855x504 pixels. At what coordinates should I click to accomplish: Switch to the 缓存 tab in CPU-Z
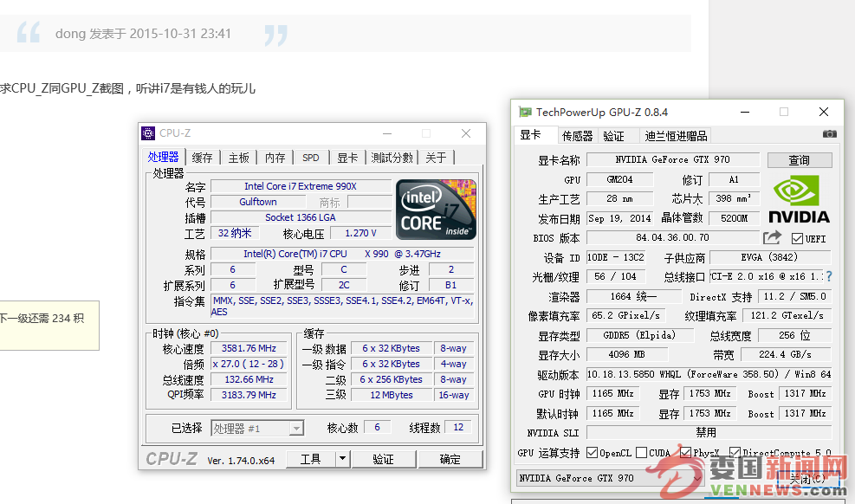point(203,158)
